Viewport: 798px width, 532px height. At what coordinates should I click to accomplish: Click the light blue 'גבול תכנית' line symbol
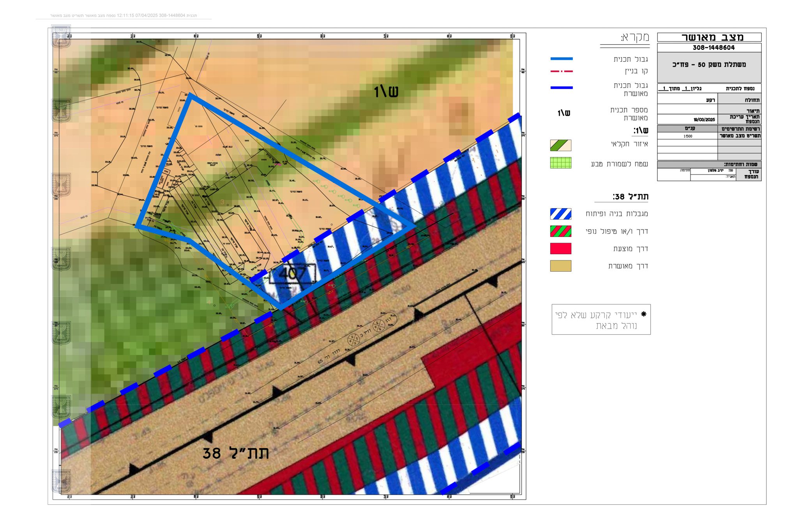coord(561,59)
